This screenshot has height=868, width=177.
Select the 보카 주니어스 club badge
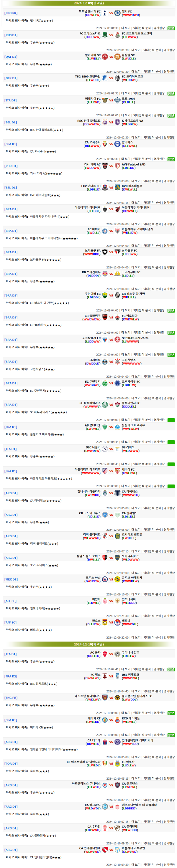(117, 558)
